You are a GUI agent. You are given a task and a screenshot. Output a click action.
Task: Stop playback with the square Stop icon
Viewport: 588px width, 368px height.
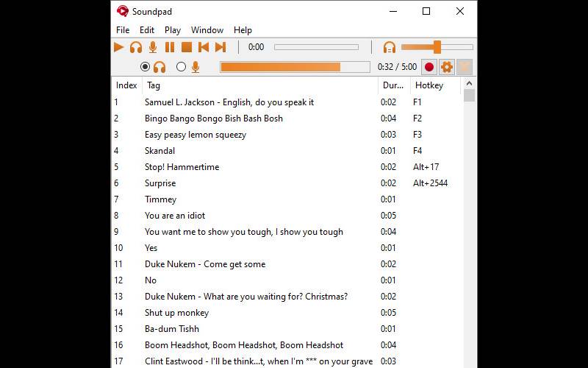pyautogui.click(x=187, y=47)
